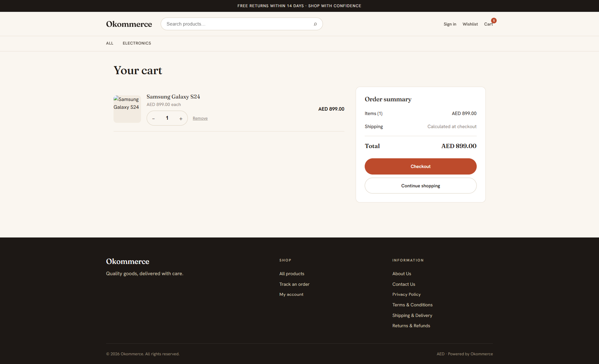Image resolution: width=599 pixels, height=364 pixels.
Task: View the Privacy Policy
Action: point(406,294)
